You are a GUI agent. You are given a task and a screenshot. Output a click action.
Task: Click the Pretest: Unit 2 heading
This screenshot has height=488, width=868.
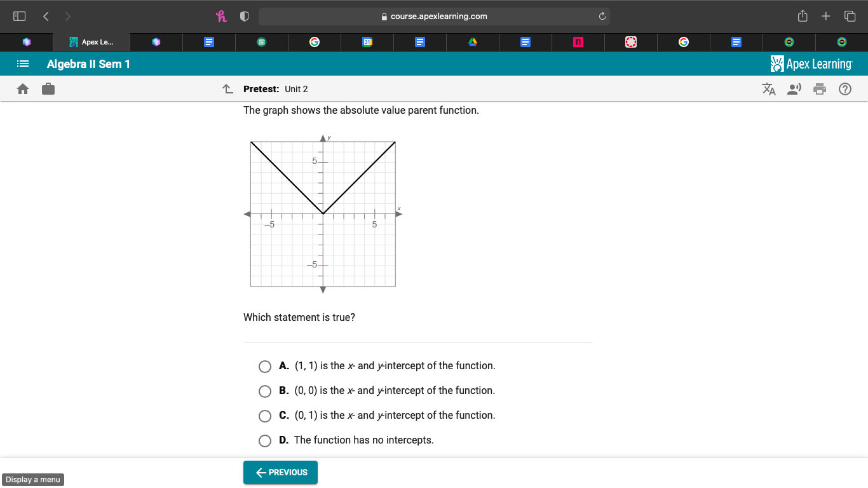pos(276,89)
